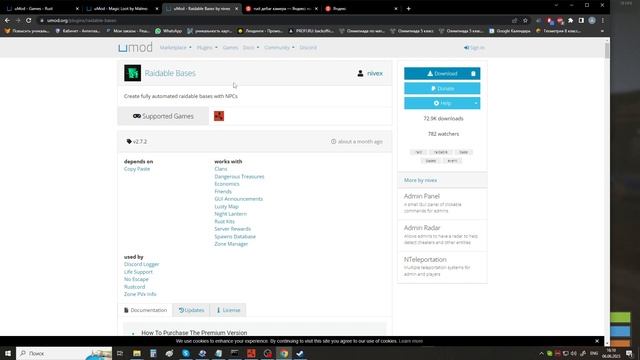Open the nivex author link

[375, 73]
